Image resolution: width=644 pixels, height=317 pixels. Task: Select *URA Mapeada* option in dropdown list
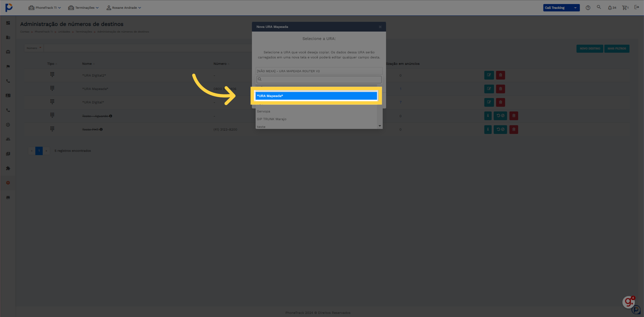click(316, 96)
